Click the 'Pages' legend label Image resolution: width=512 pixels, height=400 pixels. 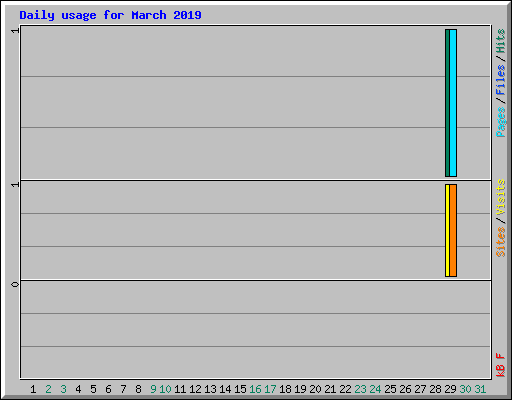click(x=500, y=122)
